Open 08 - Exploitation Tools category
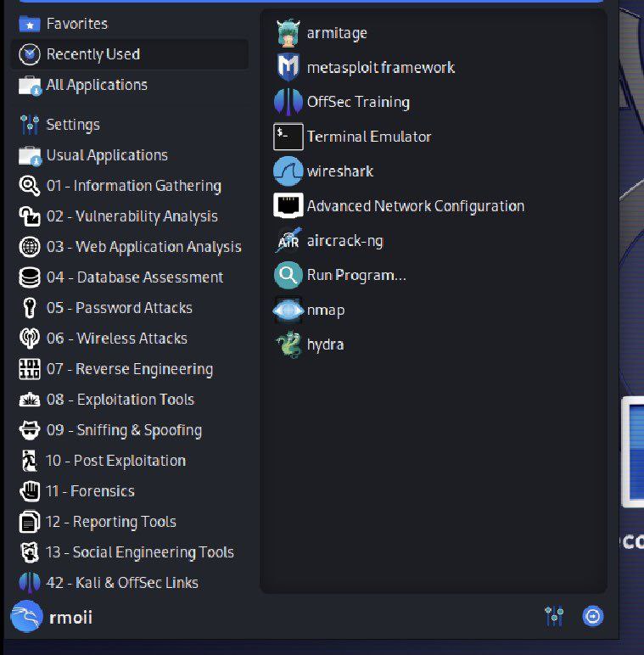644x655 pixels. point(130,400)
